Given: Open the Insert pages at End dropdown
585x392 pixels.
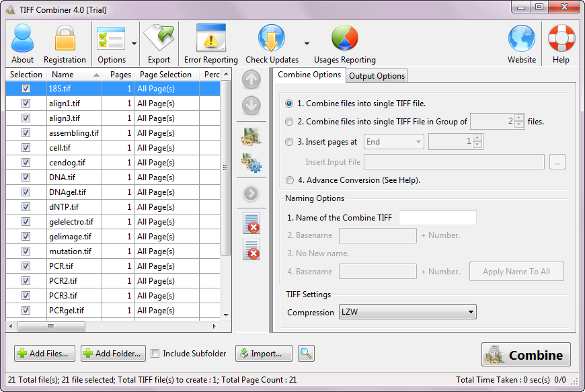Looking at the screenshot, I should 393,142.
